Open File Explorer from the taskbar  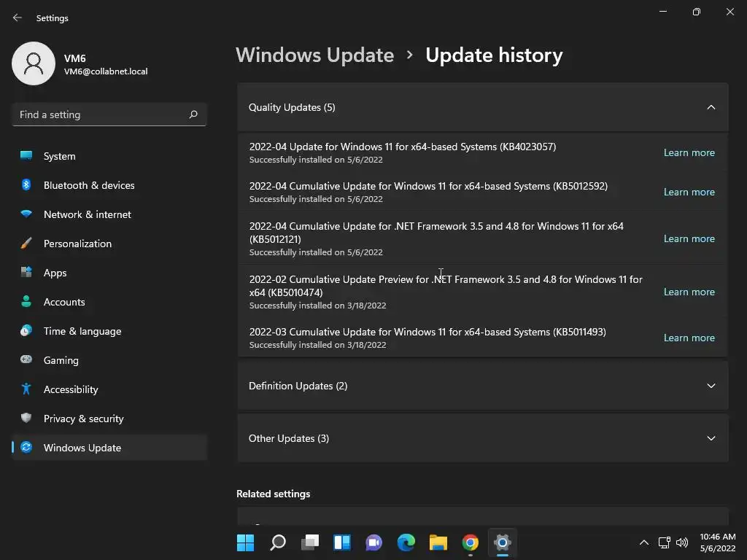(438, 542)
